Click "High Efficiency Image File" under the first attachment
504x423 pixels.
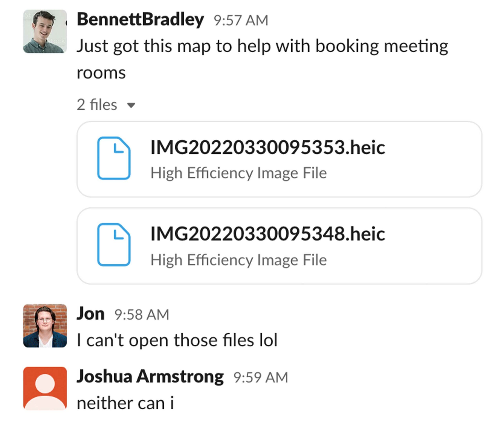(239, 173)
